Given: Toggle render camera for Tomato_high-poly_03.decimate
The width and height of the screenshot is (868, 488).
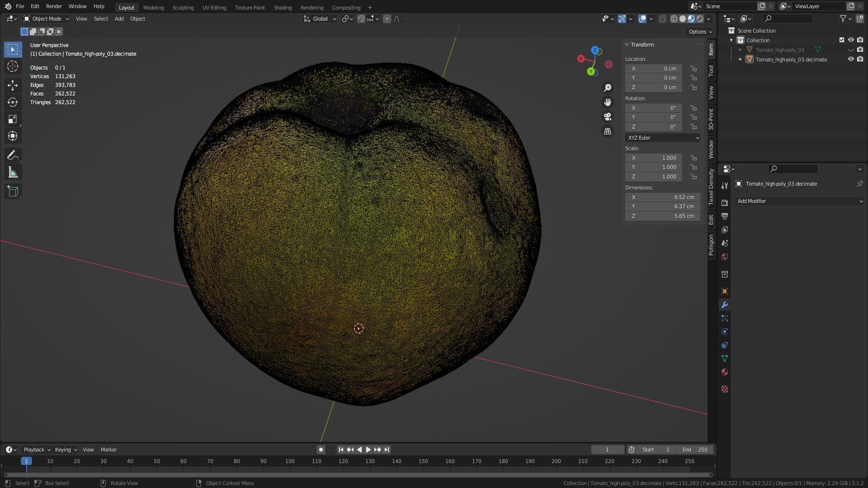Looking at the screenshot, I should click(860, 59).
